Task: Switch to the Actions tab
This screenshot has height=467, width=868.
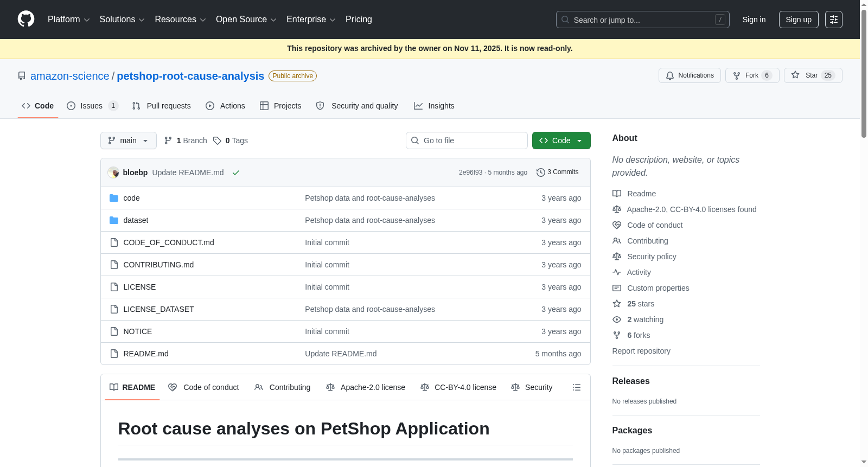Action: coord(225,106)
